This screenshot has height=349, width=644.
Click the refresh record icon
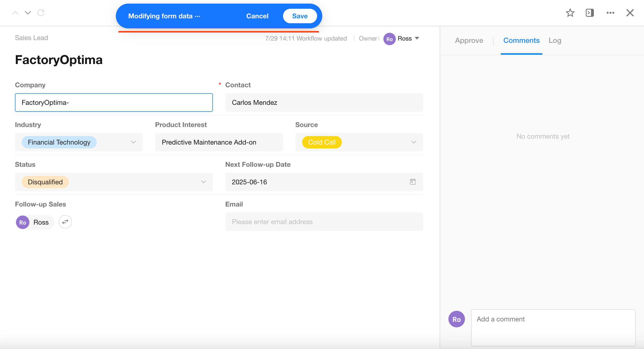click(x=41, y=13)
